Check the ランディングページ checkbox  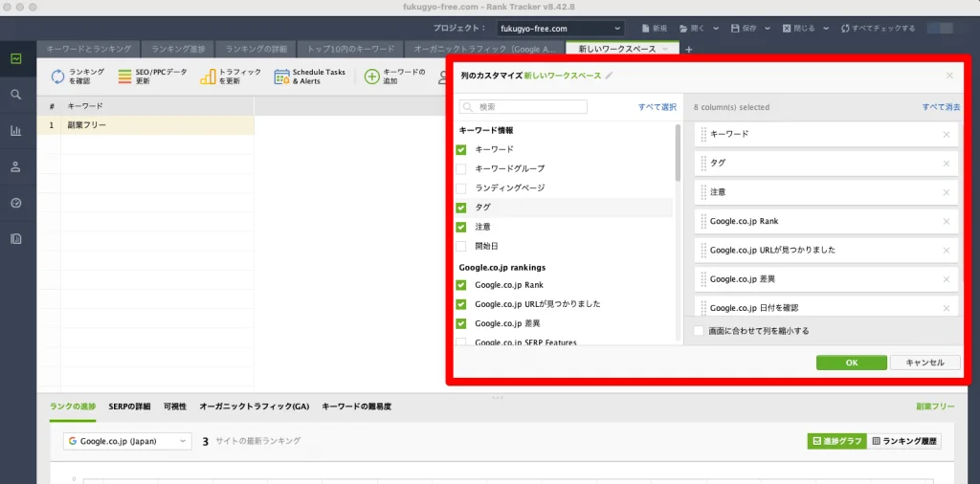tap(461, 188)
